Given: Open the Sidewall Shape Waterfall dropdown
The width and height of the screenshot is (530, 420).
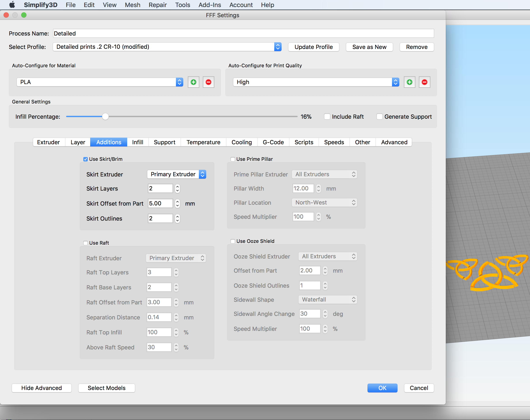Looking at the screenshot, I should click(328, 300).
